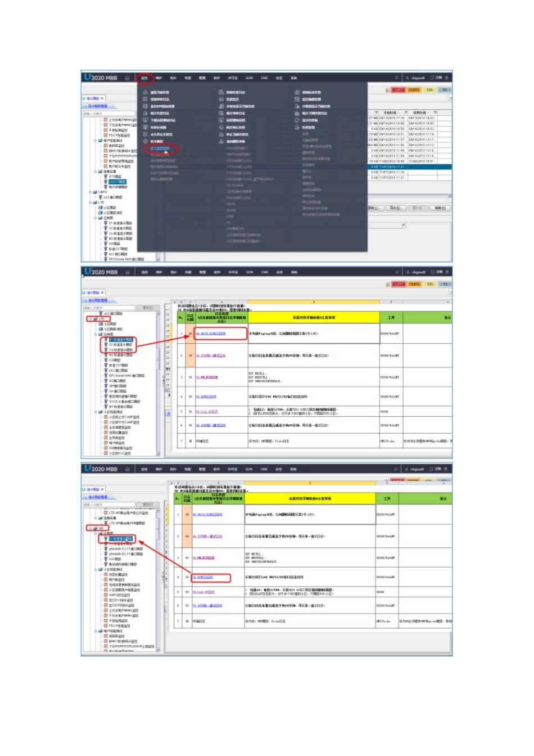534x756 pixels.
Task: Collapse the boxed NR node in the bottom screenshot tree
Action: [90, 528]
